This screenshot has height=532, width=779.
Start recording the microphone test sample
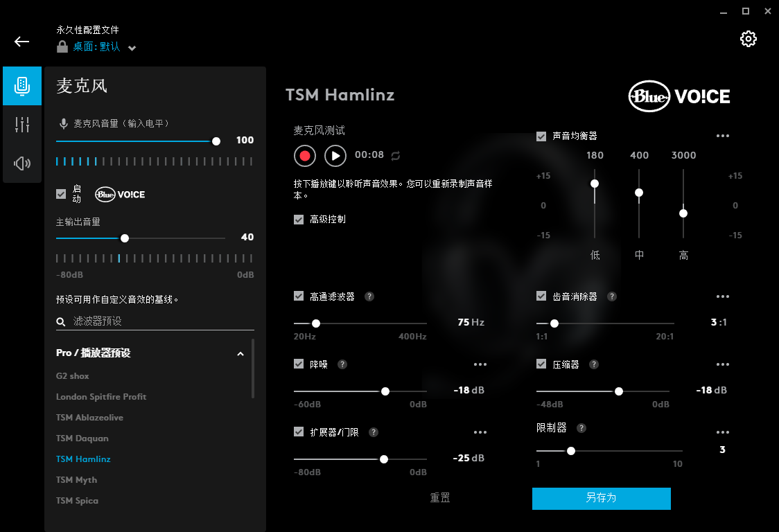pyautogui.click(x=304, y=156)
